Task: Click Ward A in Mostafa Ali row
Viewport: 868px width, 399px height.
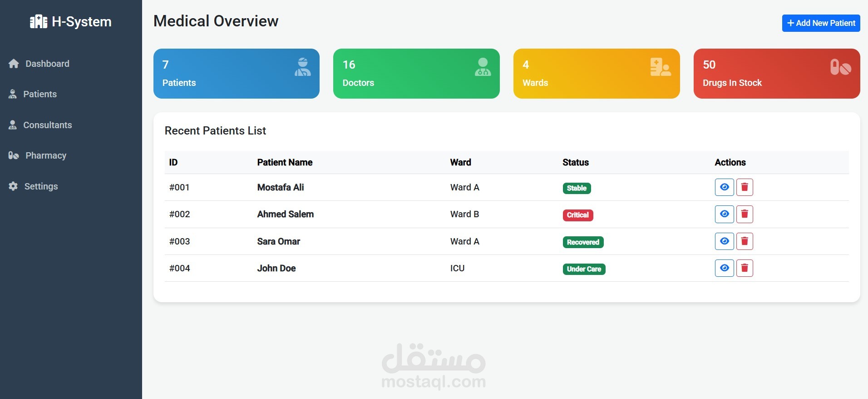Action: click(x=464, y=187)
